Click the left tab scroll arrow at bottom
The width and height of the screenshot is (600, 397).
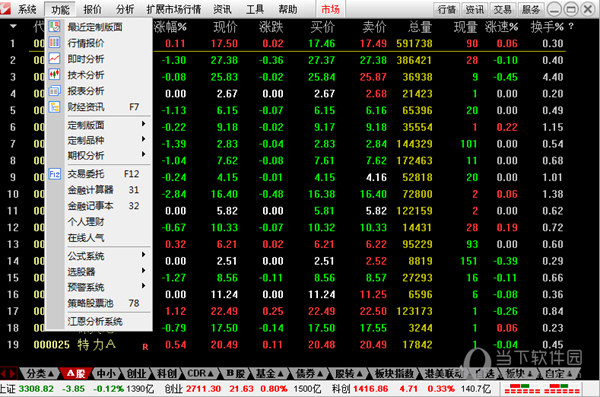(x=3, y=373)
